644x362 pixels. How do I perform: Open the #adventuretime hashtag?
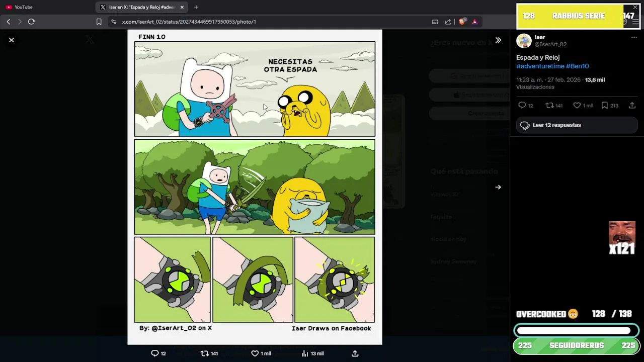(x=540, y=66)
